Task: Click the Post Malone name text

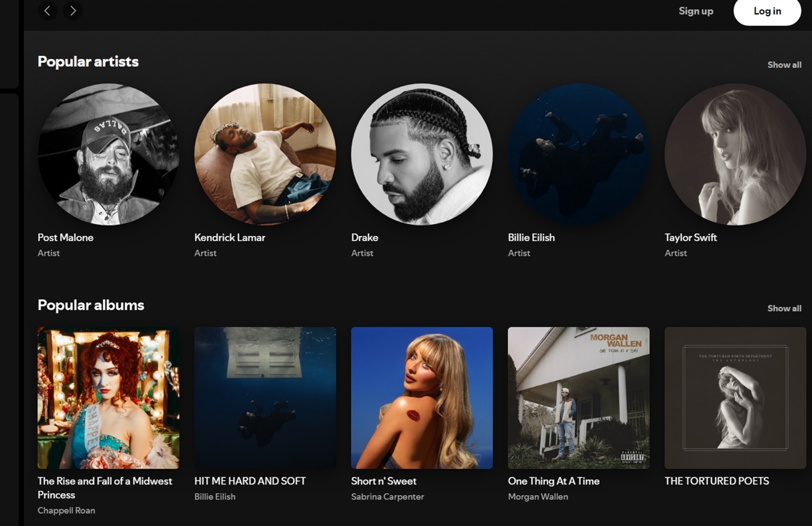Action: [66, 237]
